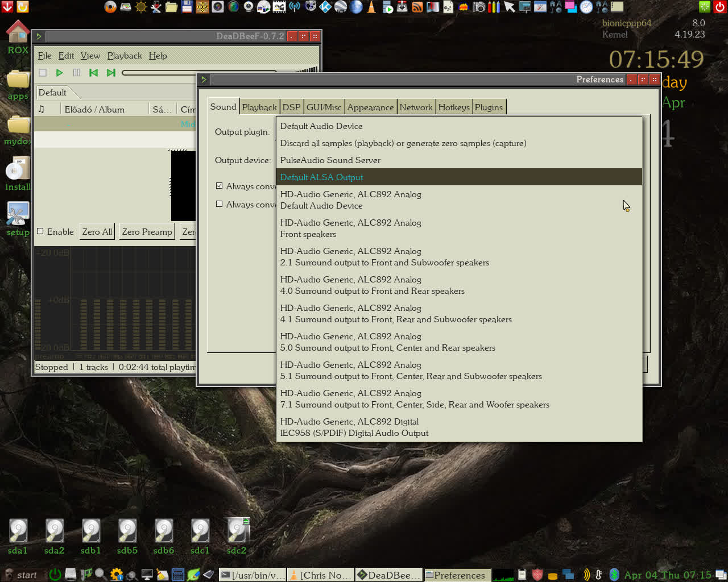Choose 7.1 Surround output option
This screenshot has height=582, width=728.
[x=459, y=399]
